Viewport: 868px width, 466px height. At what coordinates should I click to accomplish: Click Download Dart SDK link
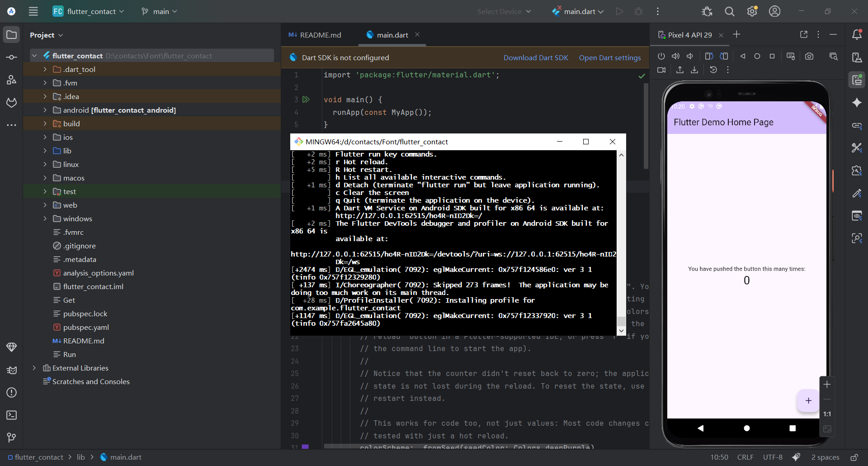[x=536, y=57]
